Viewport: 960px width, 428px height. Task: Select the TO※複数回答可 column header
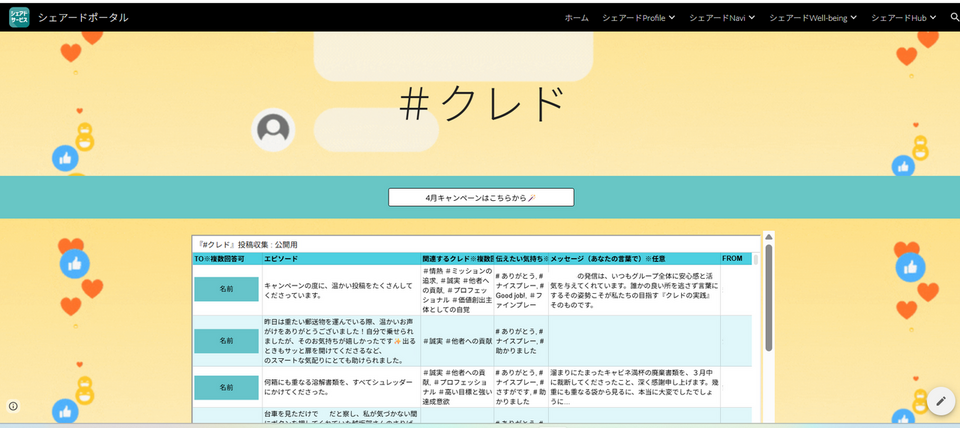point(227,259)
